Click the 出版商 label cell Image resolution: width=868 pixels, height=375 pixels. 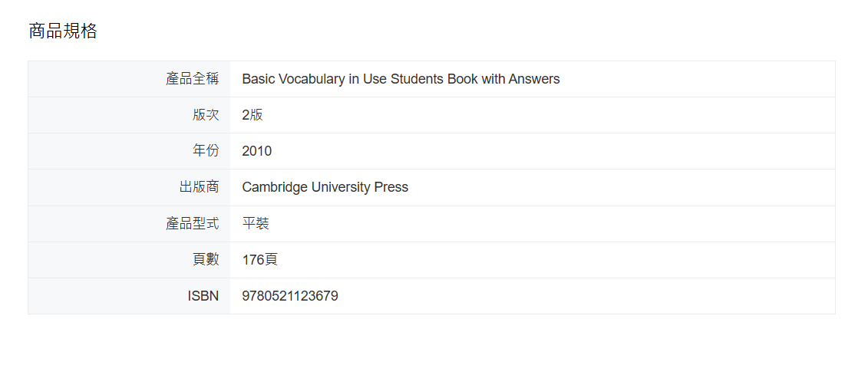[x=129, y=187]
